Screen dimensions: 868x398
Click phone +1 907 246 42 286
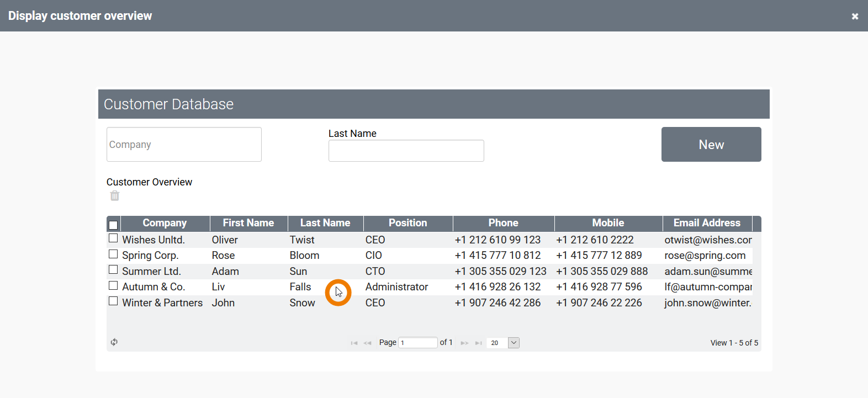497,303
